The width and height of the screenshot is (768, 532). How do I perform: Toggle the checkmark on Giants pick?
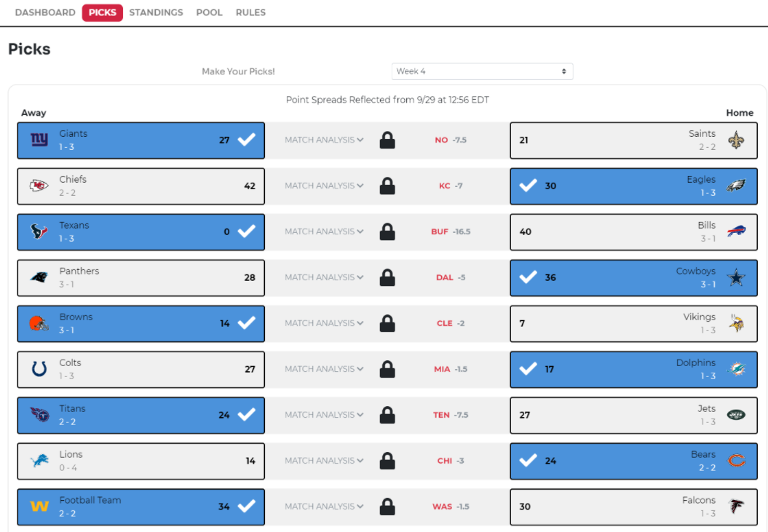coord(247,140)
